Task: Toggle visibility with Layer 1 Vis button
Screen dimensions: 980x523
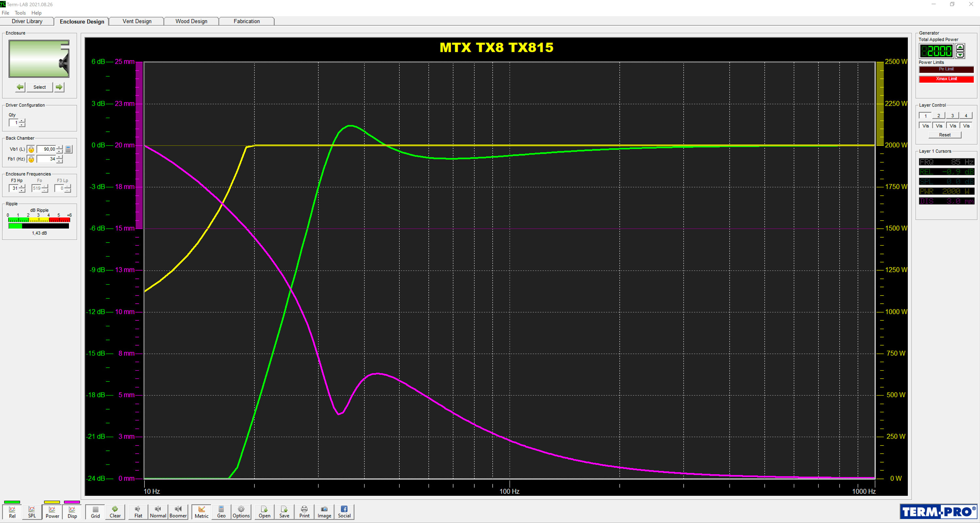Action: (x=925, y=126)
